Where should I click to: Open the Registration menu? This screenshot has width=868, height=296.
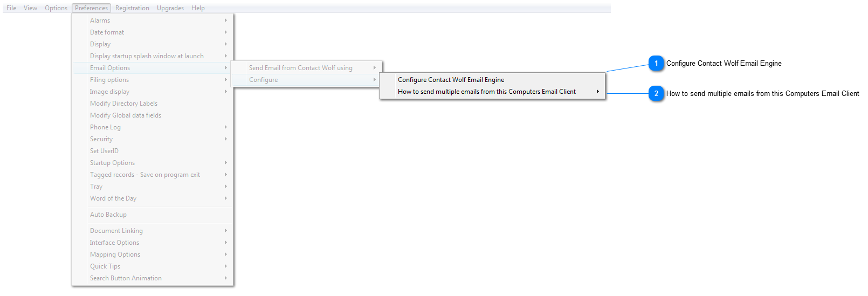(x=132, y=8)
